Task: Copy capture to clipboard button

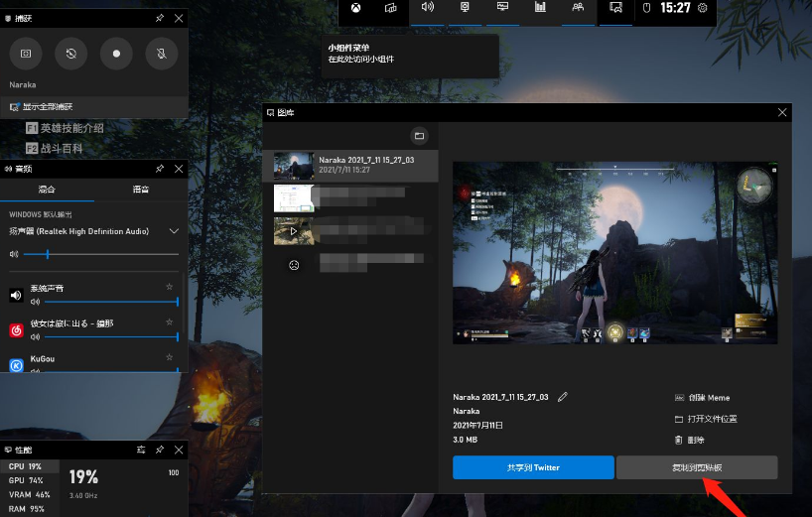Action: click(697, 467)
